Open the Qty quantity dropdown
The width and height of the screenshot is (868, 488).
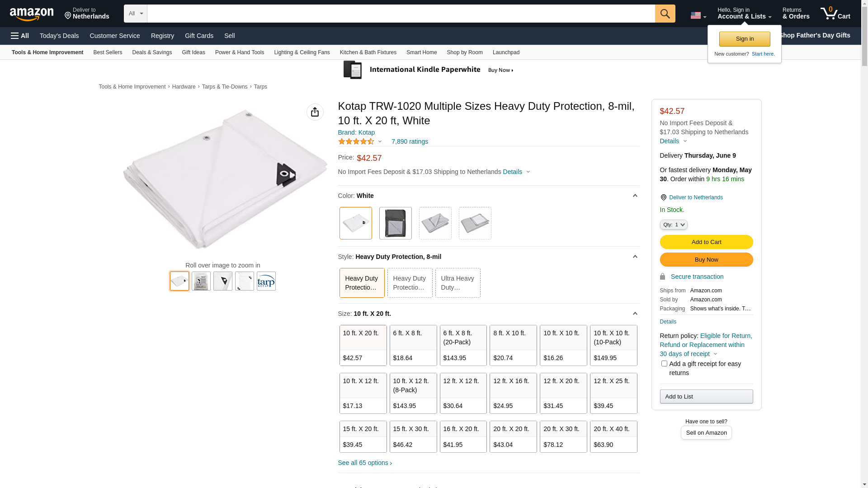pyautogui.click(x=674, y=225)
